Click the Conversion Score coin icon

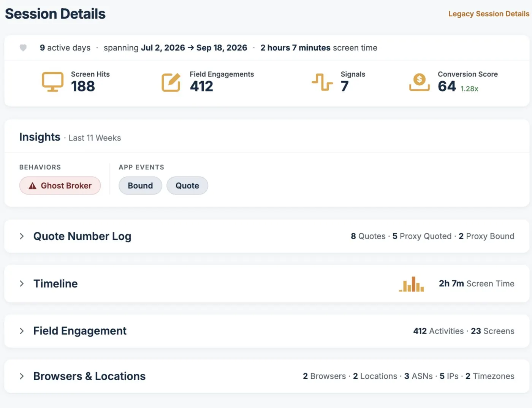tap(420, 82)
